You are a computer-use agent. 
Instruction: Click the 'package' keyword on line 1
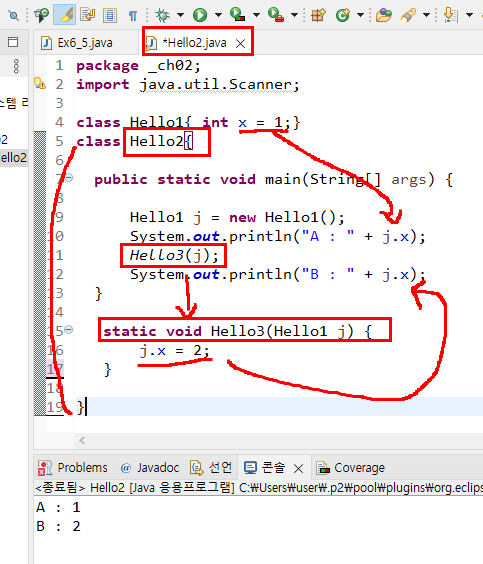pos(107,66)
